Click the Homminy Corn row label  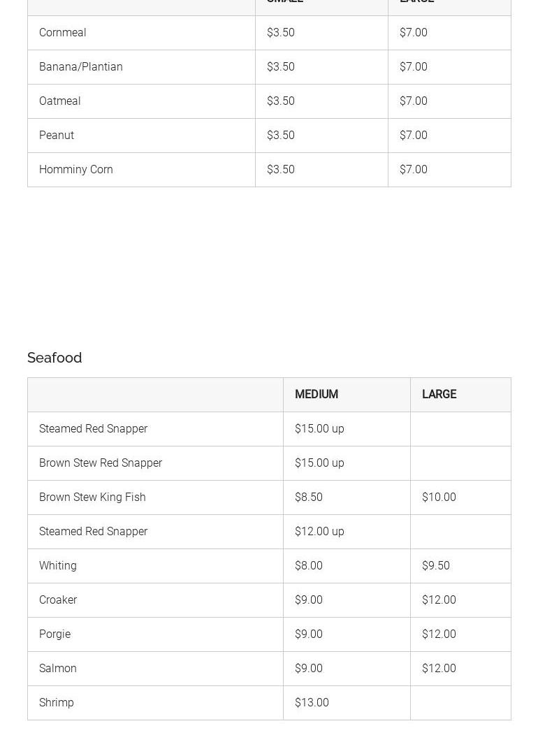(x=76, y=170)
